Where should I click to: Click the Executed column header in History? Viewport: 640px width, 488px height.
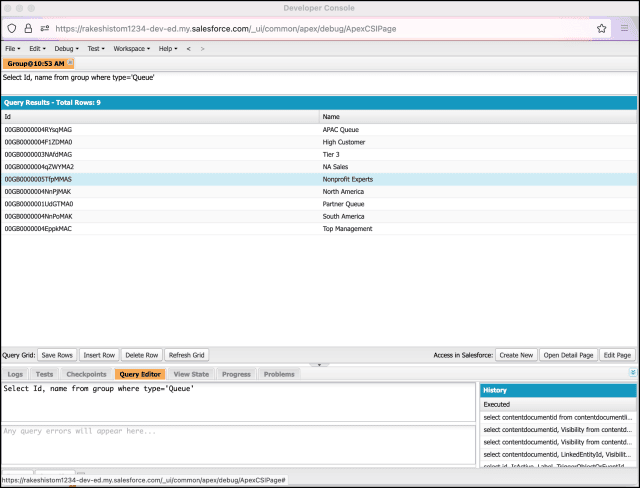pos(558,404)
